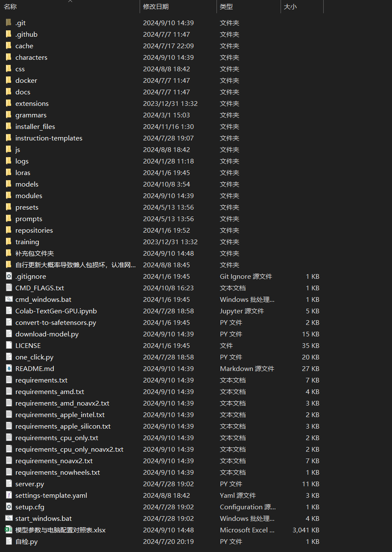Select the docs folder name
The image size is (392, 552).
pos(23,92)
